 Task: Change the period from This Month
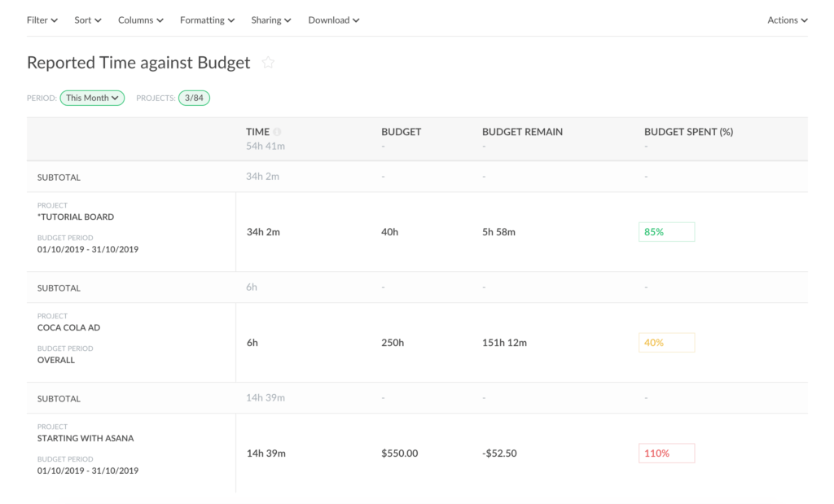pos(92,97)
